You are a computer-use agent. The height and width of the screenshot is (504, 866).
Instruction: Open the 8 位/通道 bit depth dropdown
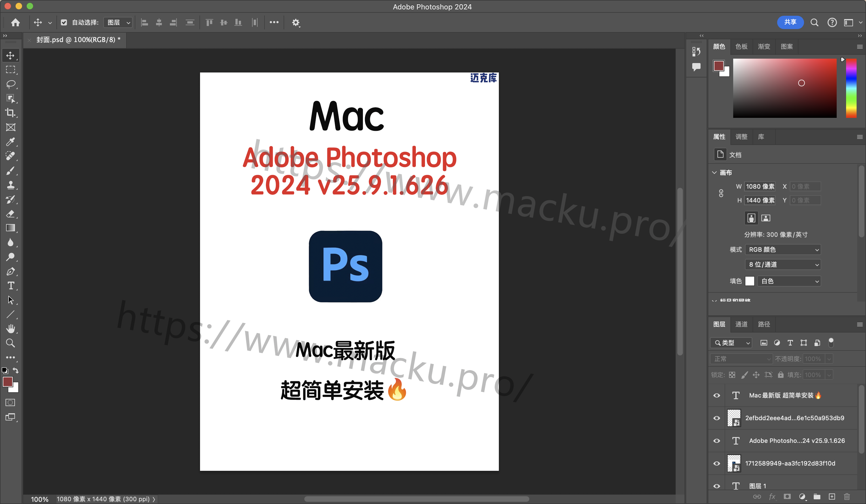pos(783,264)
